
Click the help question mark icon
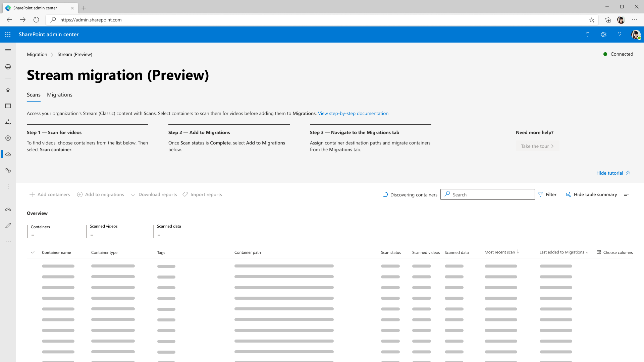(620, 35)
